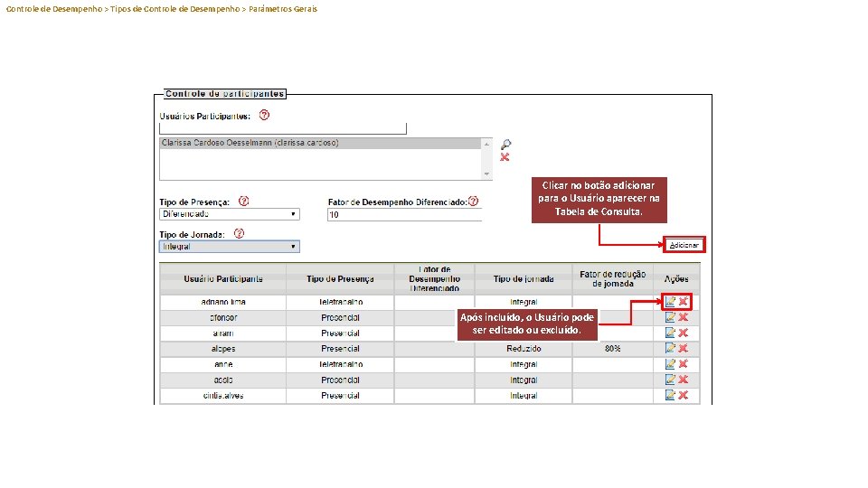Click the Tipo de Presença column header
This screenshot has height=488, width=868.
click(341, 279)
